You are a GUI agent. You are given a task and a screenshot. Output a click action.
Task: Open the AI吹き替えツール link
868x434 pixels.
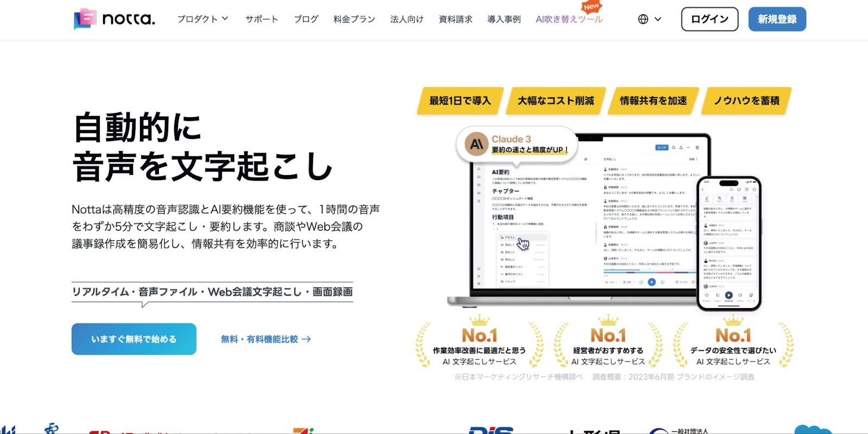[x=569, y=19]
